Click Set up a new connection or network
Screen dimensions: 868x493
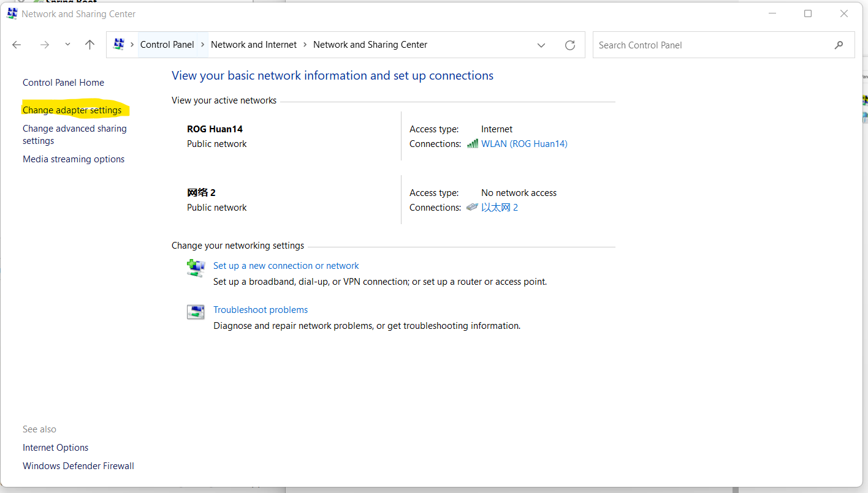pos(286,266)
